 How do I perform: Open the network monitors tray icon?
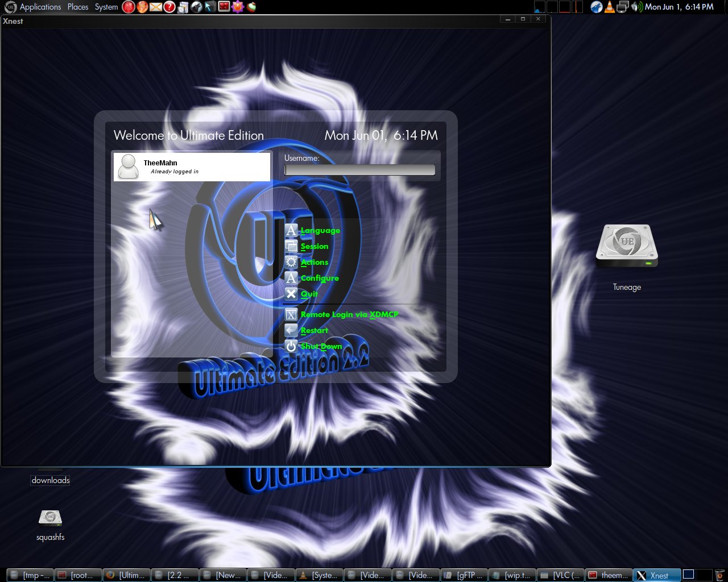click(x=623, y=7)
